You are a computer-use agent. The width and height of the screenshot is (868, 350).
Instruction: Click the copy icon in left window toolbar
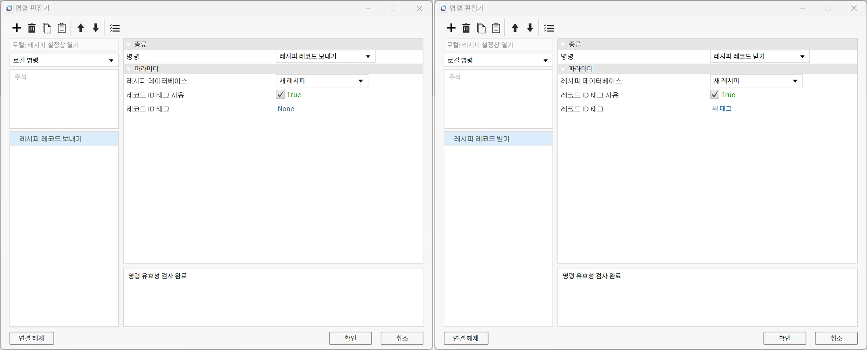(47, 28)
